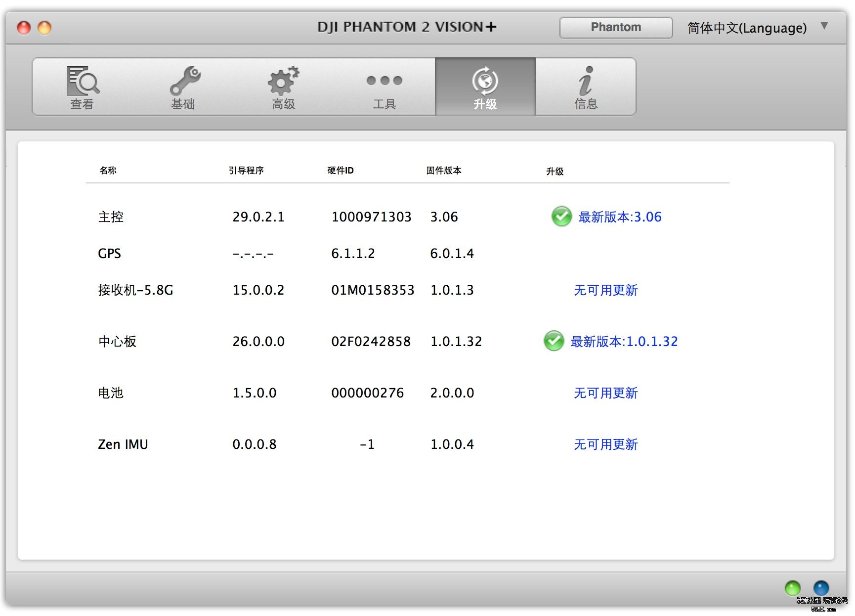Click bootloader value 29.0.2.1

click(258, 217)
